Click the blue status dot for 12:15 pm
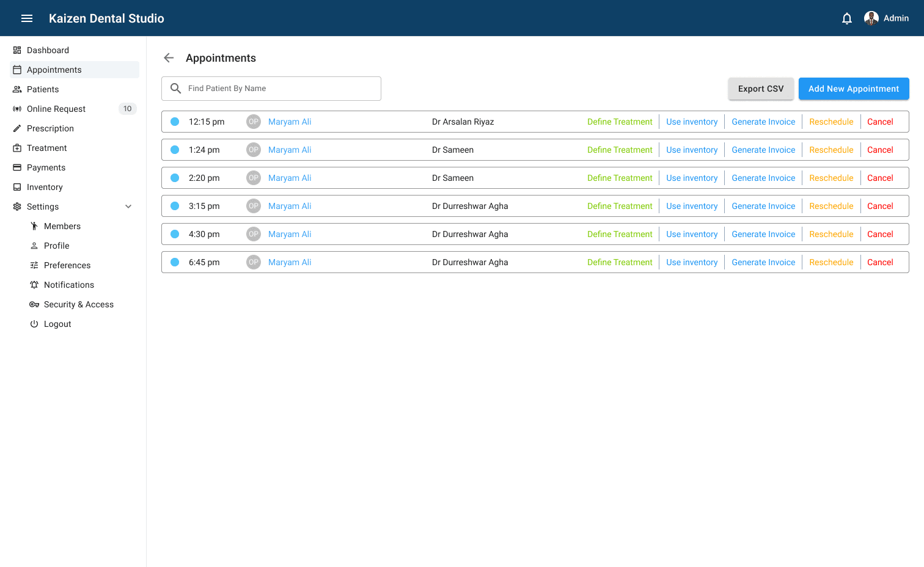Viewport: 924px width, 567px height. coord(175,122)
